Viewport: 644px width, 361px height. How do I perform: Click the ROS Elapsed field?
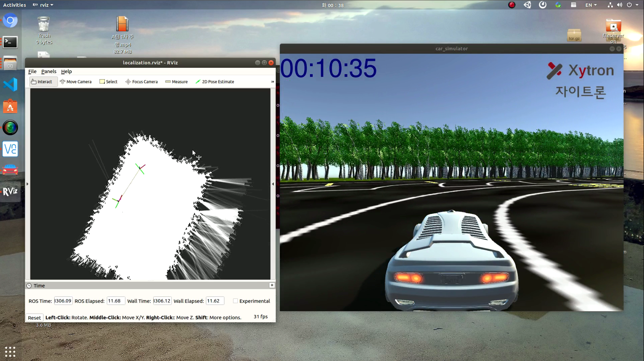(116, 301)
